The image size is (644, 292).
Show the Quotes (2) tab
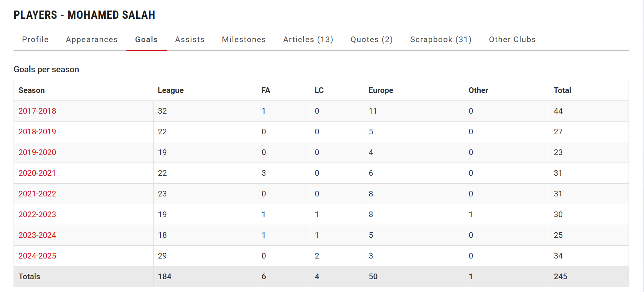(x=372, y=40)
